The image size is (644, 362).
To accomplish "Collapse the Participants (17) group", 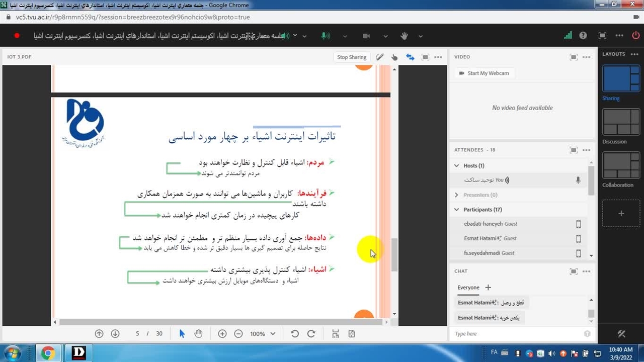I will [x=457, y=210].
